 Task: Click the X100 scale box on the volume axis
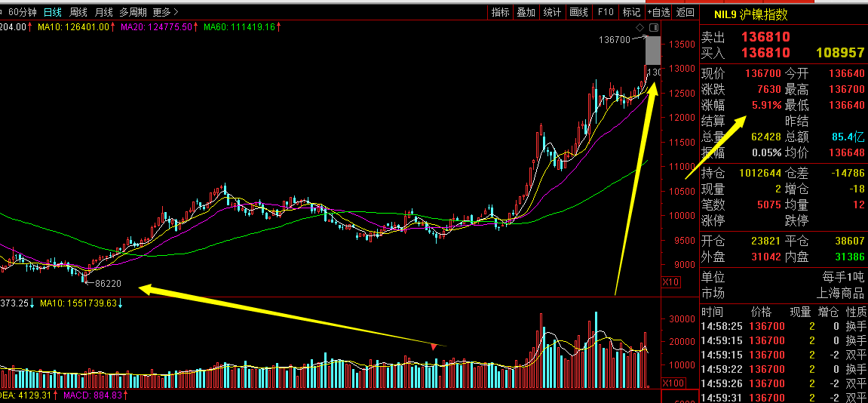(x=673, y=383)
